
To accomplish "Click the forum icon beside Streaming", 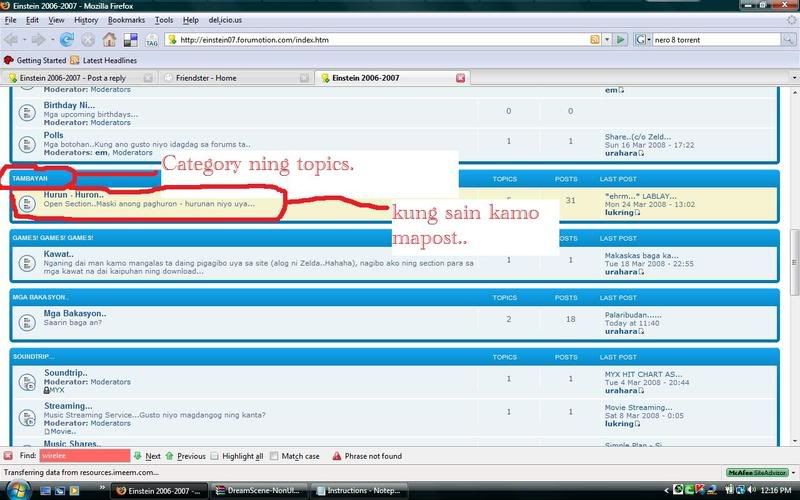I will pyautogui.click(x=27, y=418).
